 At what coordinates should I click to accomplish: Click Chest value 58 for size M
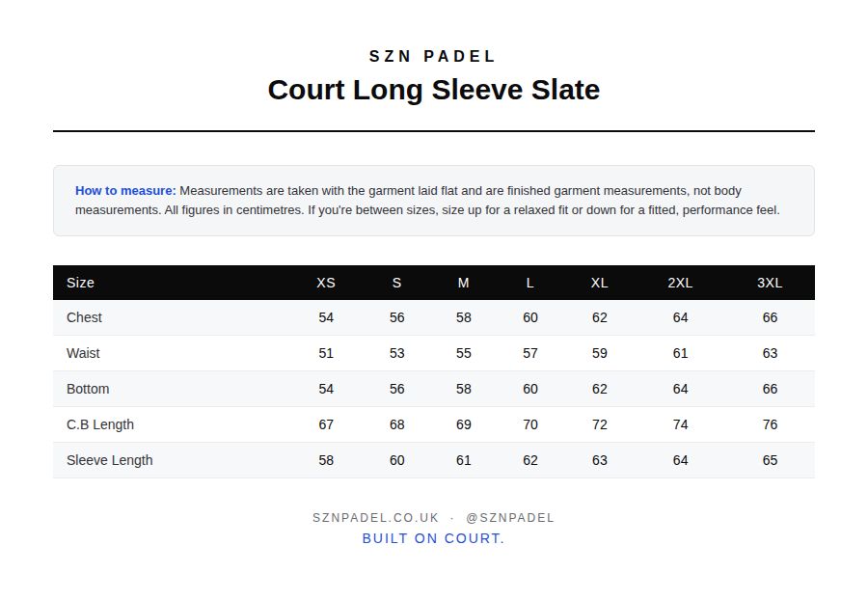463,317
